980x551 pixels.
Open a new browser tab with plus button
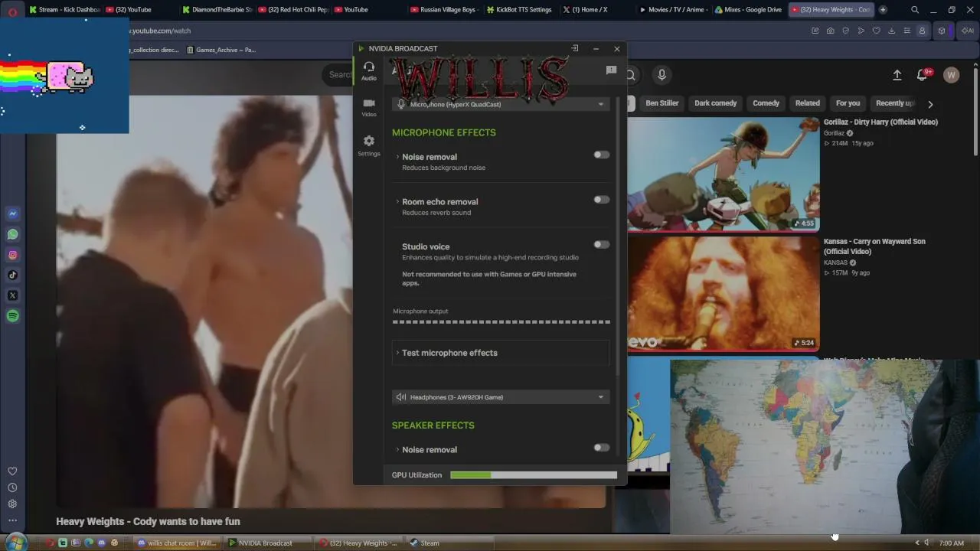coord(883,10)
